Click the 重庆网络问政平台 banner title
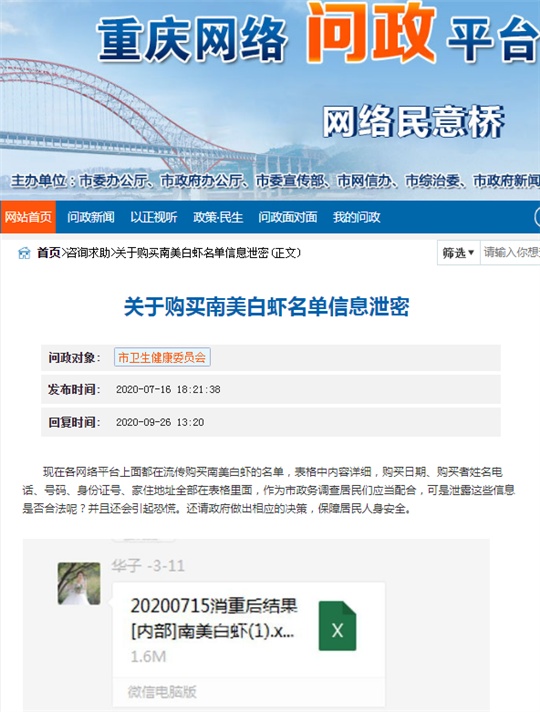The image size is (540, 712). click(x=315, y=35)
